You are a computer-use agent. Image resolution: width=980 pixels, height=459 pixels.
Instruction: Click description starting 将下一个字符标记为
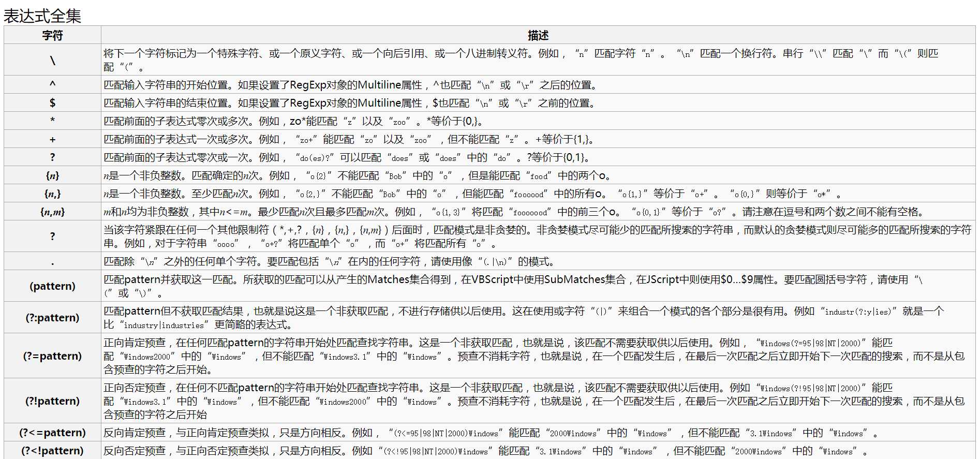coord(538,60)
